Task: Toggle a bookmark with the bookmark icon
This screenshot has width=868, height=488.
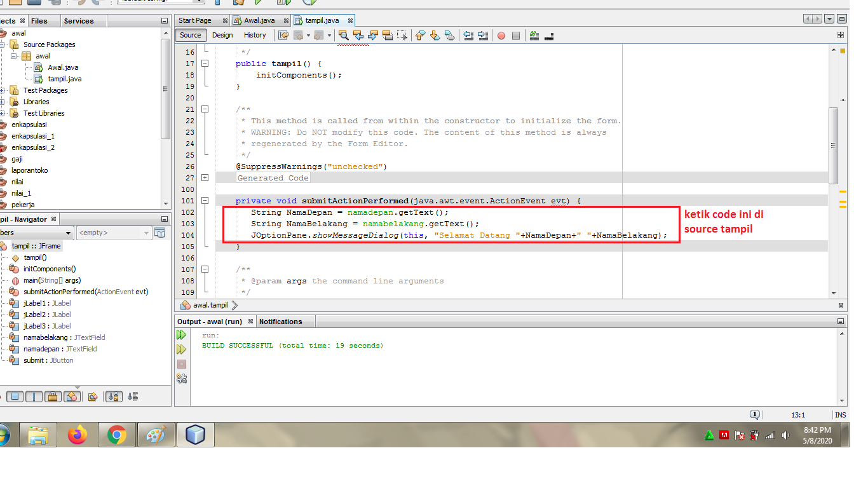Action: [x=449, y=36]
